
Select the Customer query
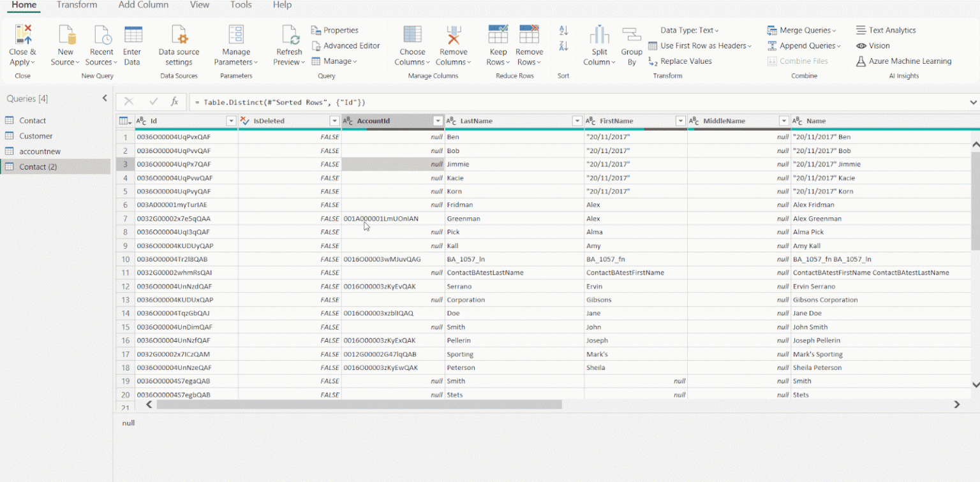coord(56,136)
